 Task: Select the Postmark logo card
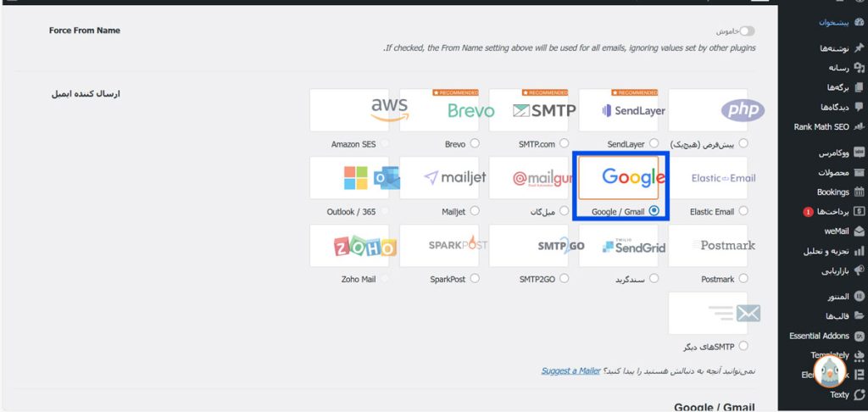pyautogui.click(x=708, y=245)
